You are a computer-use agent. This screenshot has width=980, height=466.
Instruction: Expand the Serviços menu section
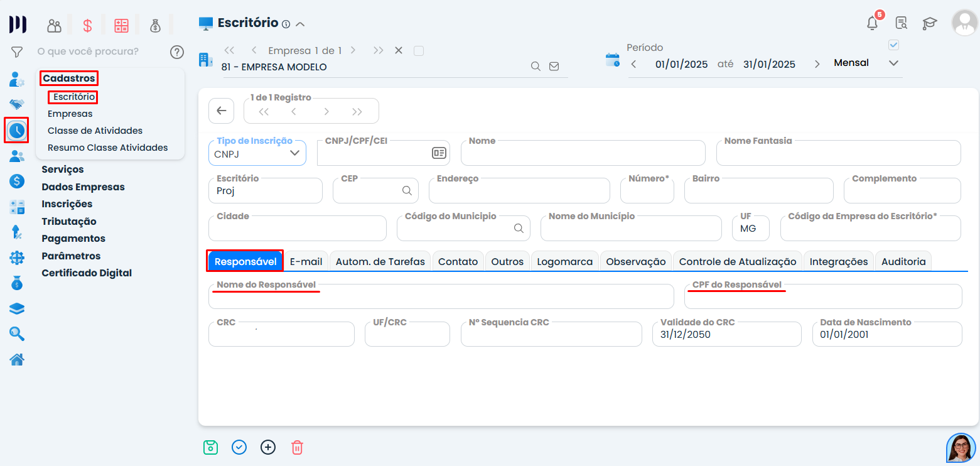[63, 170]
